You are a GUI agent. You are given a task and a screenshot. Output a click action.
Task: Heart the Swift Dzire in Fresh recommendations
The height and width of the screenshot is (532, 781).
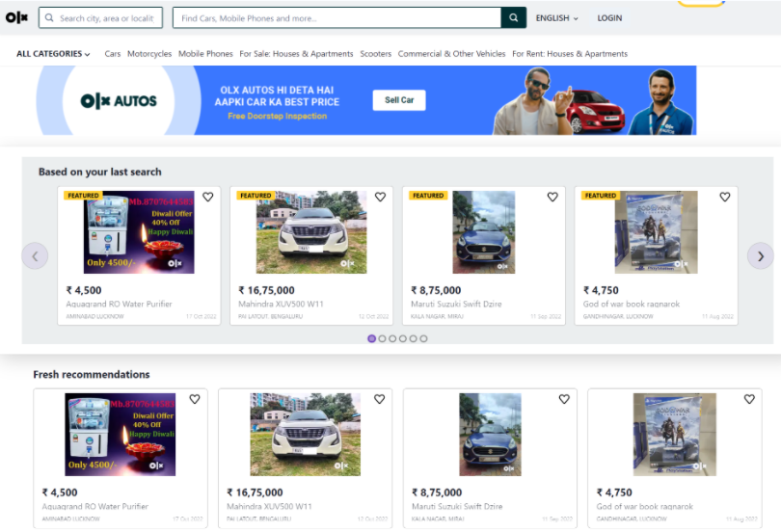564,399
